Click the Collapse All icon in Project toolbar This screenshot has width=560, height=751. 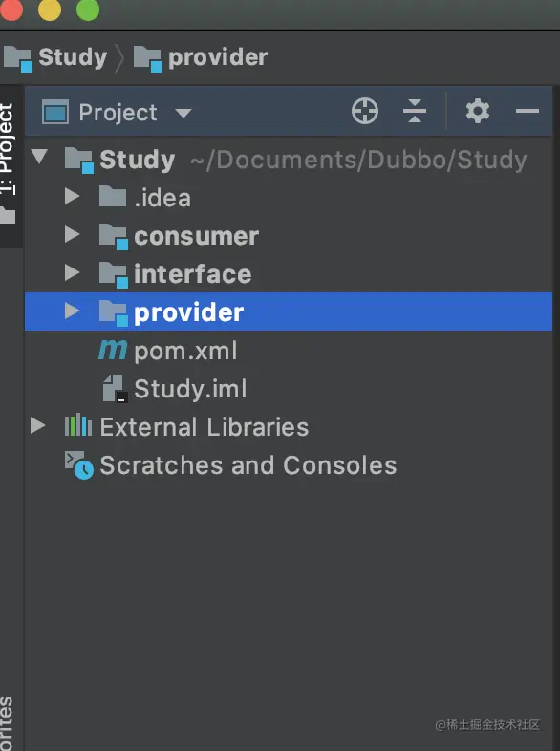(415, 111)
